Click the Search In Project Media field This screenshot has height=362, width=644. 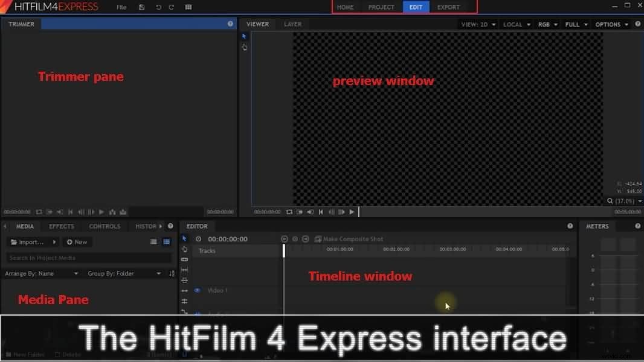(x=88, y=258)
